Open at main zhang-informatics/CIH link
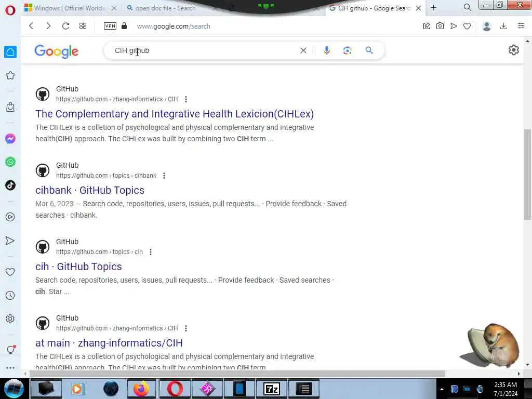 [109, 343]
